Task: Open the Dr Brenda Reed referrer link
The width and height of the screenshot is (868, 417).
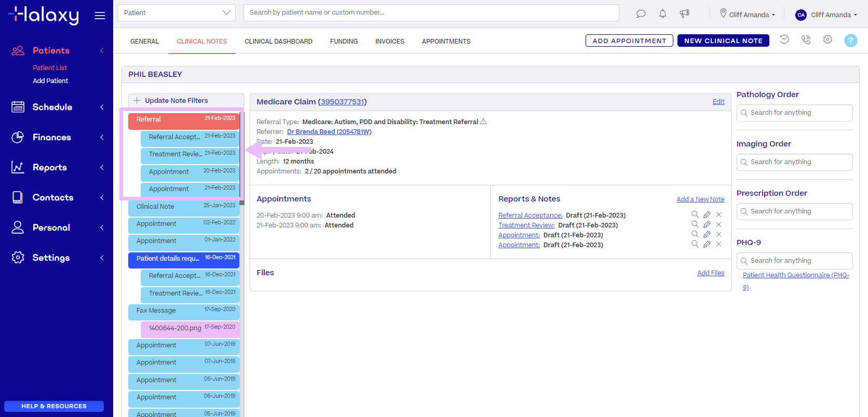Action: click(x=329, y=132)
